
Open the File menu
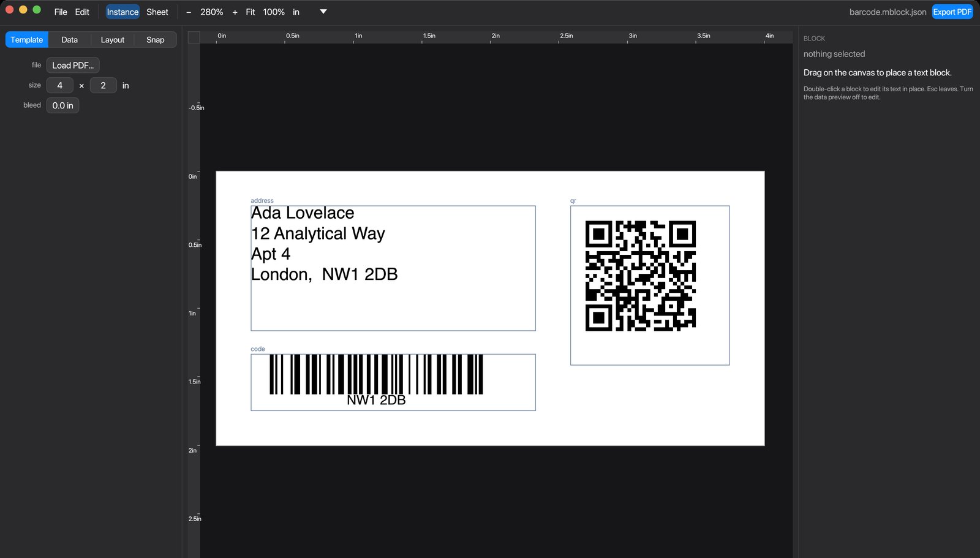coord(61,12)
